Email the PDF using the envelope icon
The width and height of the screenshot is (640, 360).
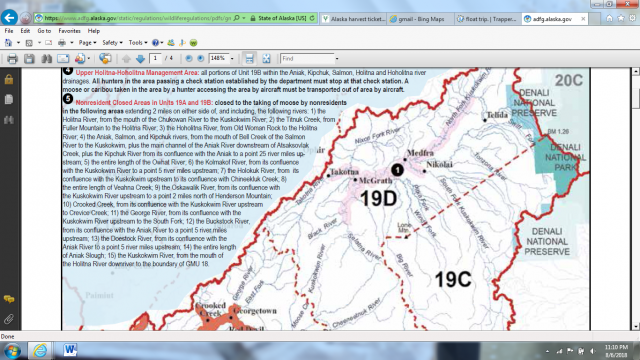(63, 59)
